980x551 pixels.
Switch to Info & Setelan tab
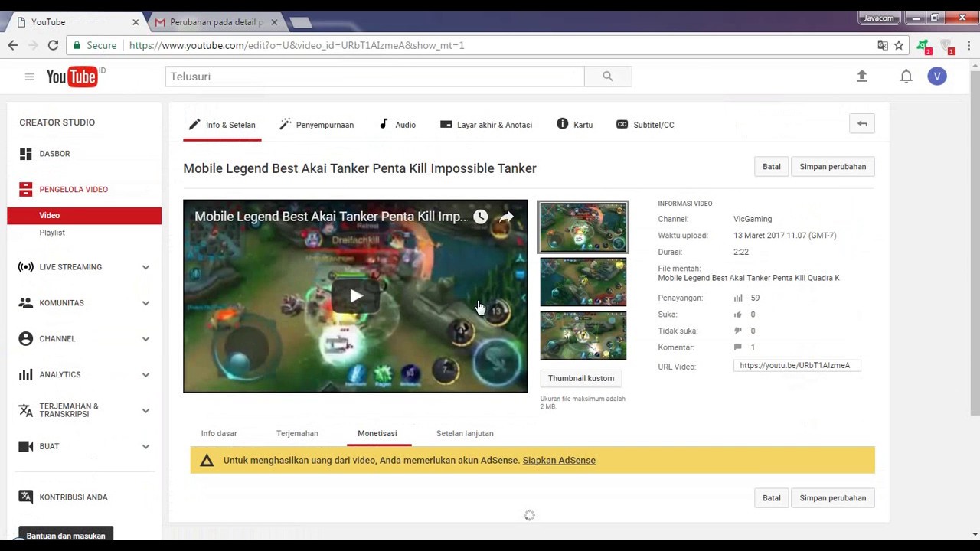coord(222,125)
